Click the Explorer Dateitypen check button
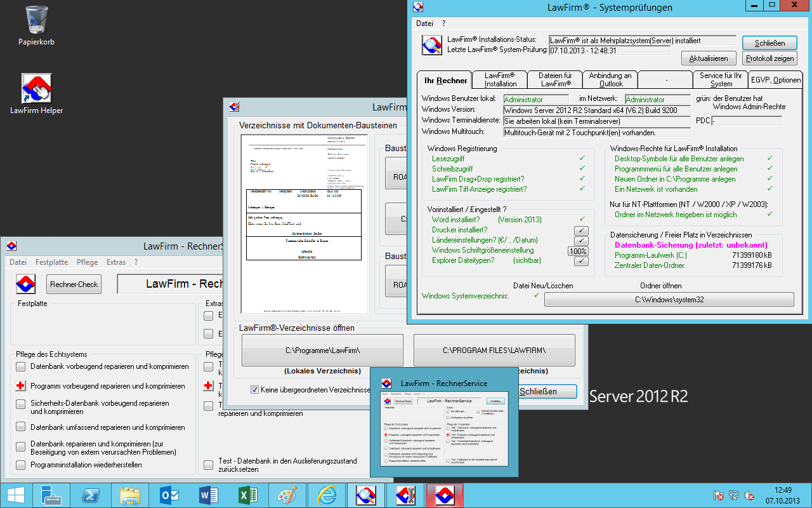The width and height of the screenshot is (812, 508). [x=581, y=261]
